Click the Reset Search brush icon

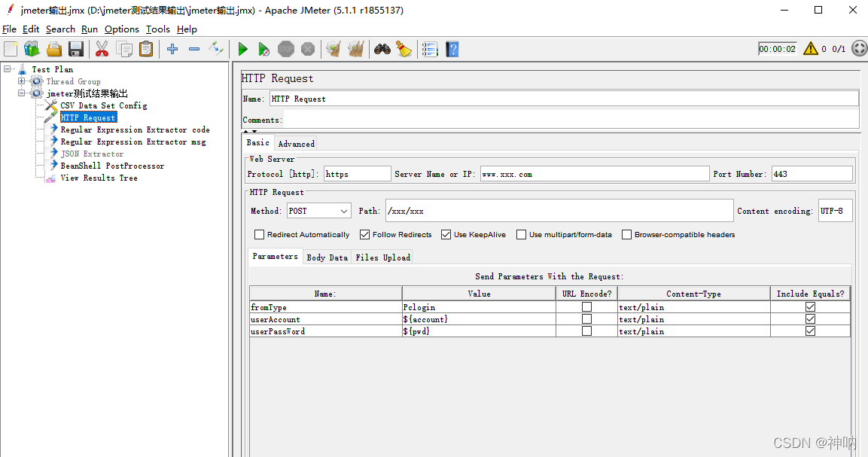click(404, 49)
